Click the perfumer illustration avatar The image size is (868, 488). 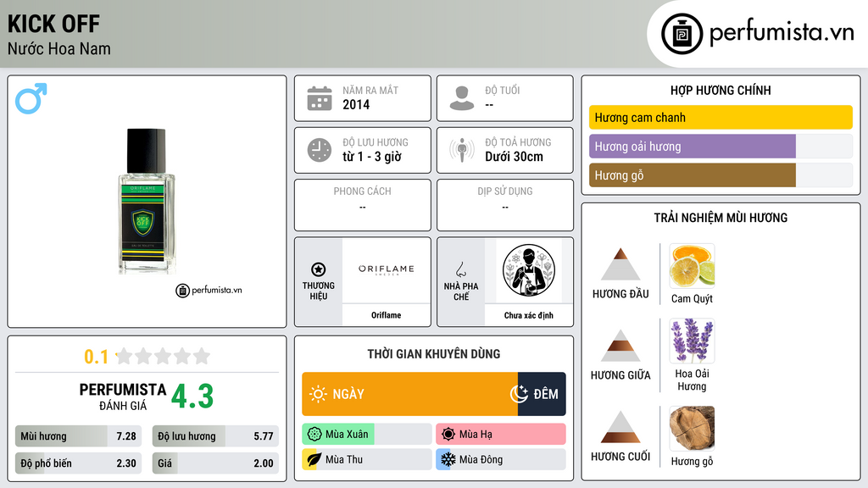[x=529, y=270]
